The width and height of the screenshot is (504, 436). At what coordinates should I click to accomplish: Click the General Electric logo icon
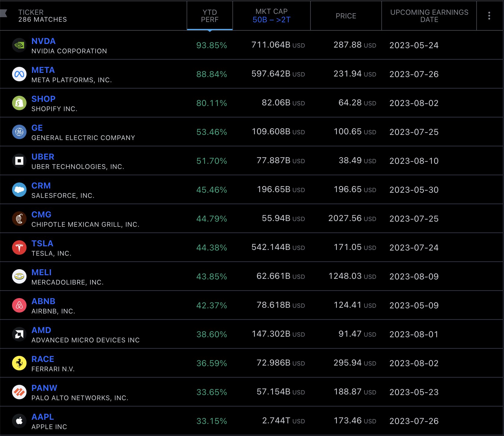pyautogui.click(x=19, y=132)
